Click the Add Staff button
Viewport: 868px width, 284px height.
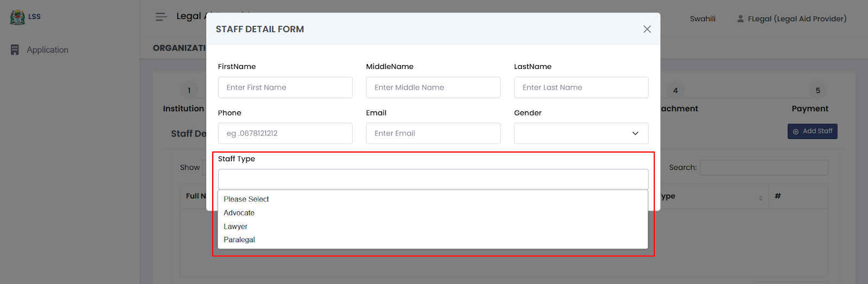(812, 131)
